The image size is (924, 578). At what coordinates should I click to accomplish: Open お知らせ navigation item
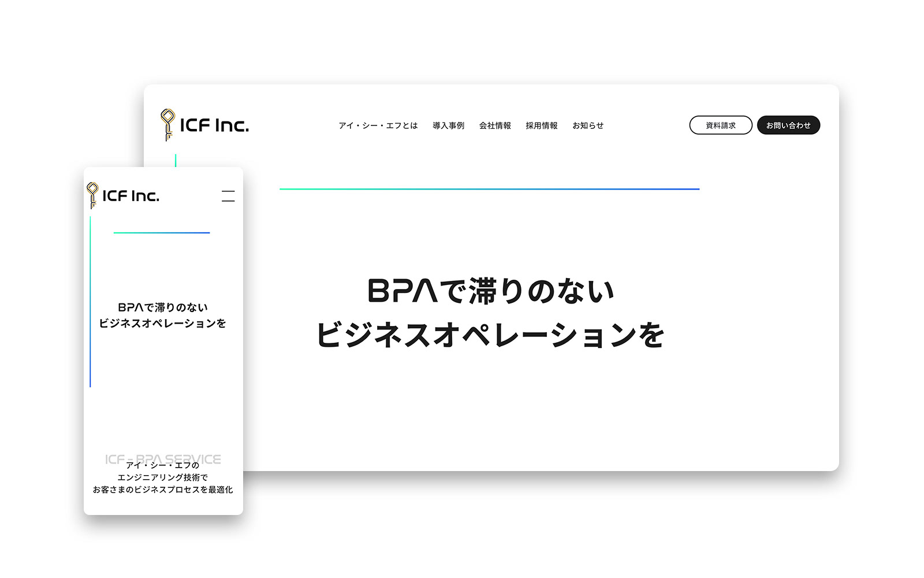pyautogui.click(x=588, y=125)
